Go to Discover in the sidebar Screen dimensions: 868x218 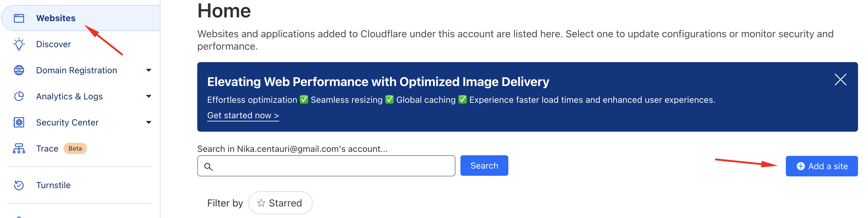(54, 44)
